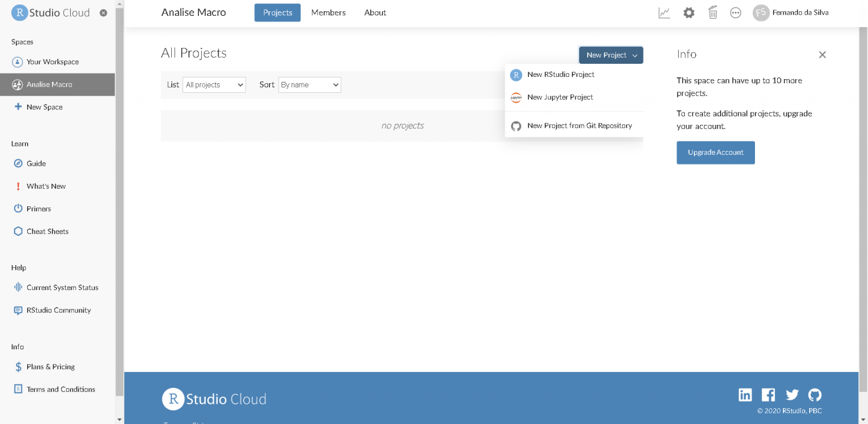Viewport: 868px width, 424px height.
Task: Close the Info panel
Action: point(822,54)
